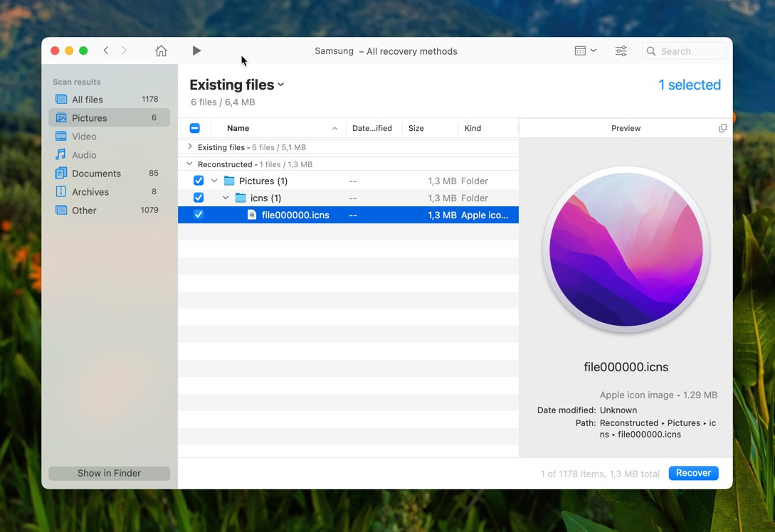The image size is (775, 532).
Task: Click the Preview panel header
Action: [626, 129]
